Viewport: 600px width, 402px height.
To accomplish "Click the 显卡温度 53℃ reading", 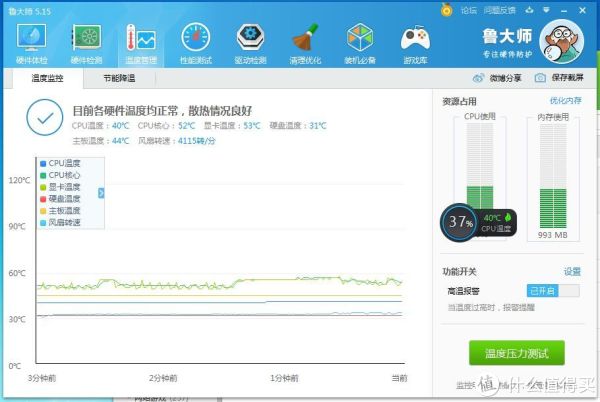I will tap(232, 126).
